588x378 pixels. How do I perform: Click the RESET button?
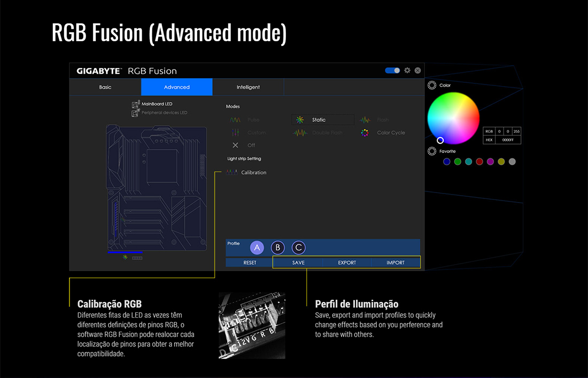250,263
